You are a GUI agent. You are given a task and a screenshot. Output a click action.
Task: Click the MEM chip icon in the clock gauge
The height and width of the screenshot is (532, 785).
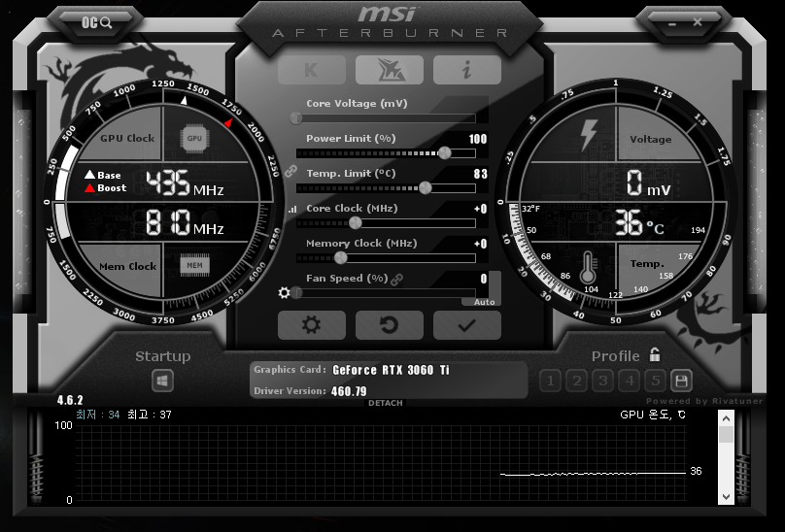[194, 265]
